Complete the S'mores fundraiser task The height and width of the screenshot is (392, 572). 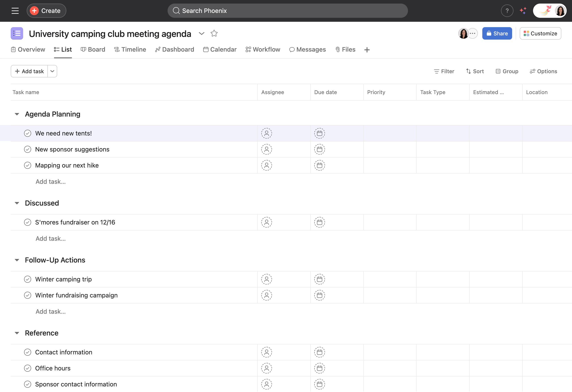[28, 222]
